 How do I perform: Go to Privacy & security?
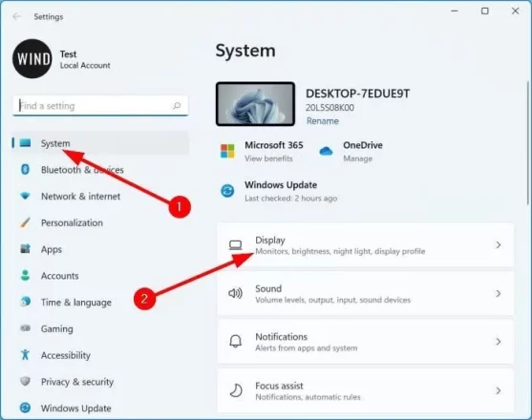click(x=100, y=382)
